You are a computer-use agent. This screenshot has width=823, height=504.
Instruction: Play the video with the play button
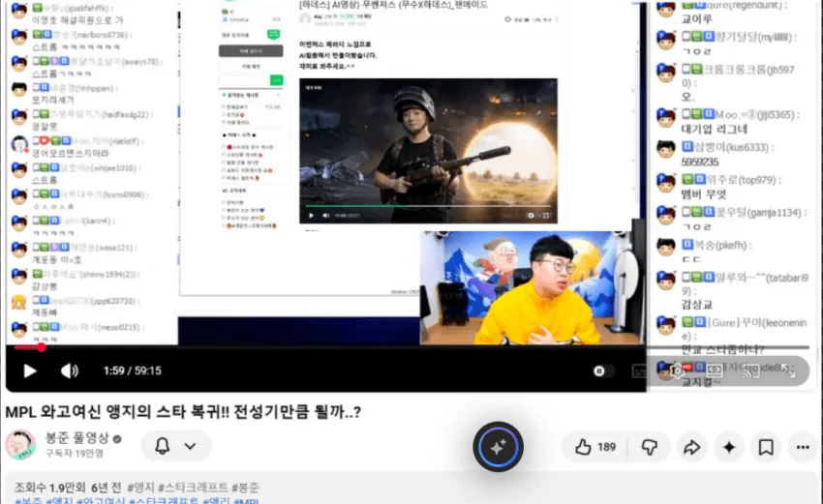30,371
